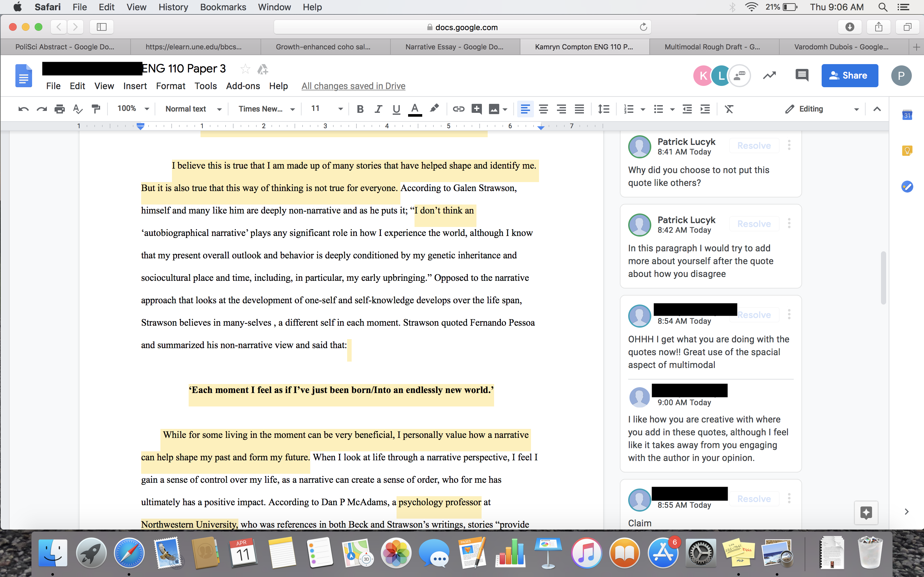
Task: Click the Explore button at bottom right
Action: (866, 513)
